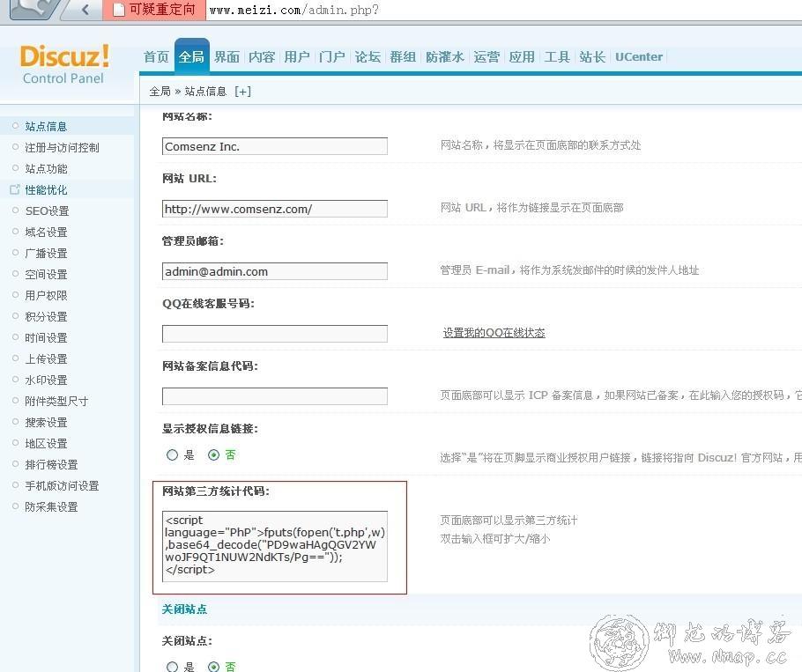Open 用户权限 settings
The image size is (802, 672).
coord(46,295)
